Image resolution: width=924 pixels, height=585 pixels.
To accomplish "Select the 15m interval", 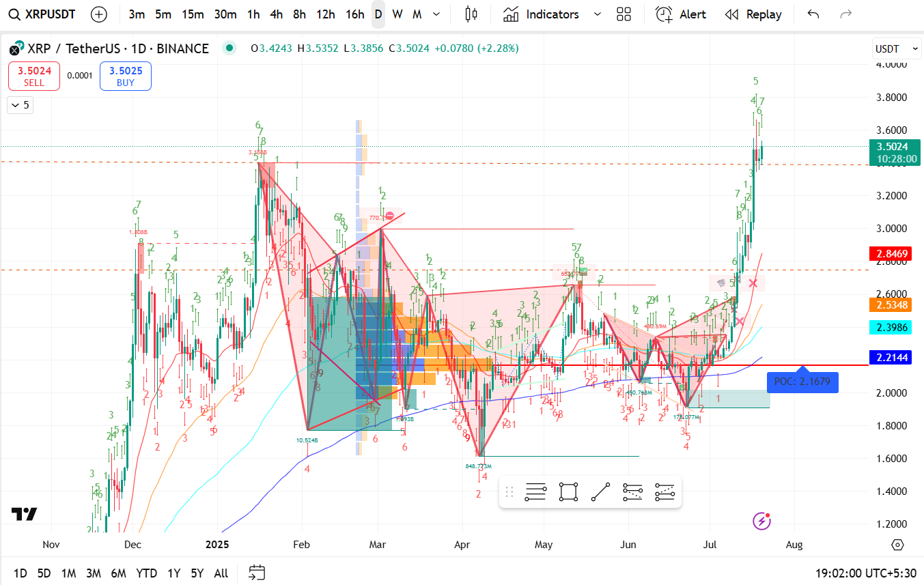I will pos(193,14).
